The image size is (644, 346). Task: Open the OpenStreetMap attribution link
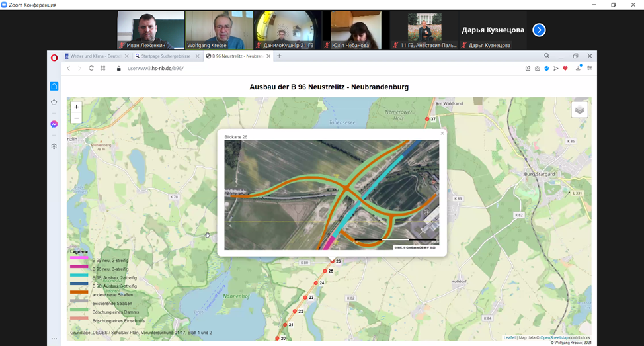[x=554, y=338]
